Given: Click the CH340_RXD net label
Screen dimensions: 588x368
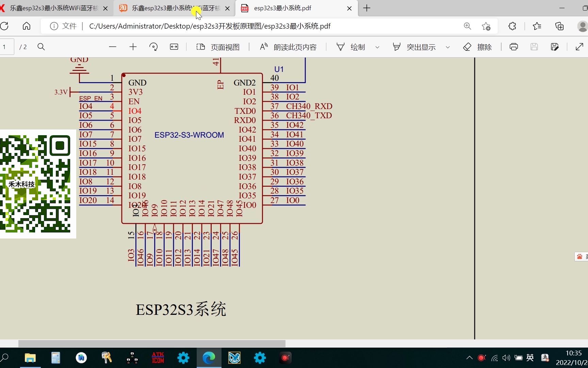Looking at the screenshot, I should [x=309, y=106].
